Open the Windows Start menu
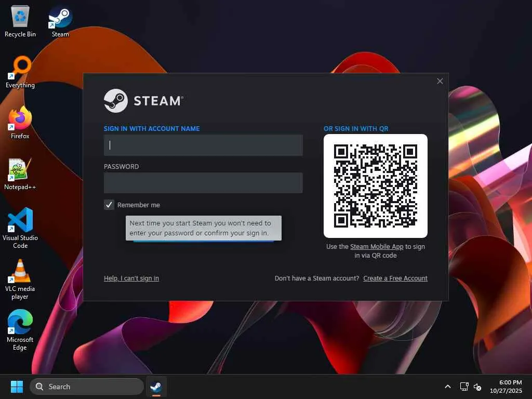Viewport: 532px width, 399px height. point(17,387)
